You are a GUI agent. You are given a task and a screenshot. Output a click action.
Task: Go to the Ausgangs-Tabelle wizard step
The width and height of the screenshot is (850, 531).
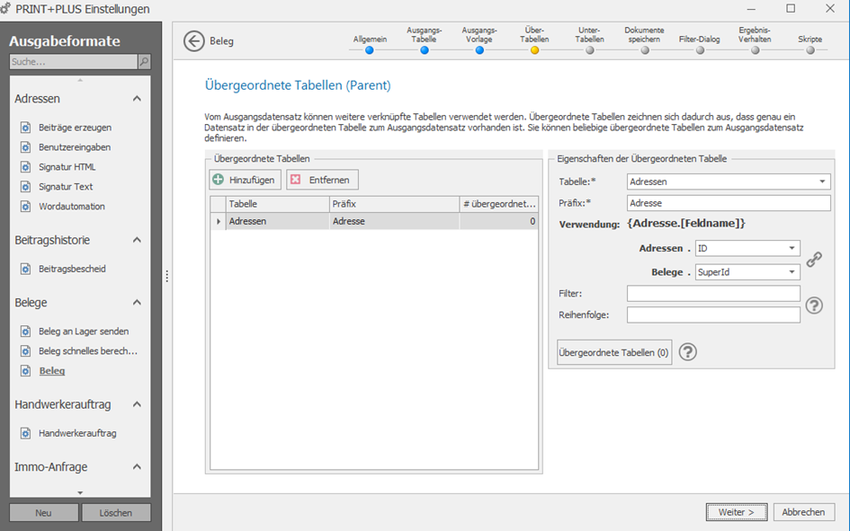coord(424,50)
